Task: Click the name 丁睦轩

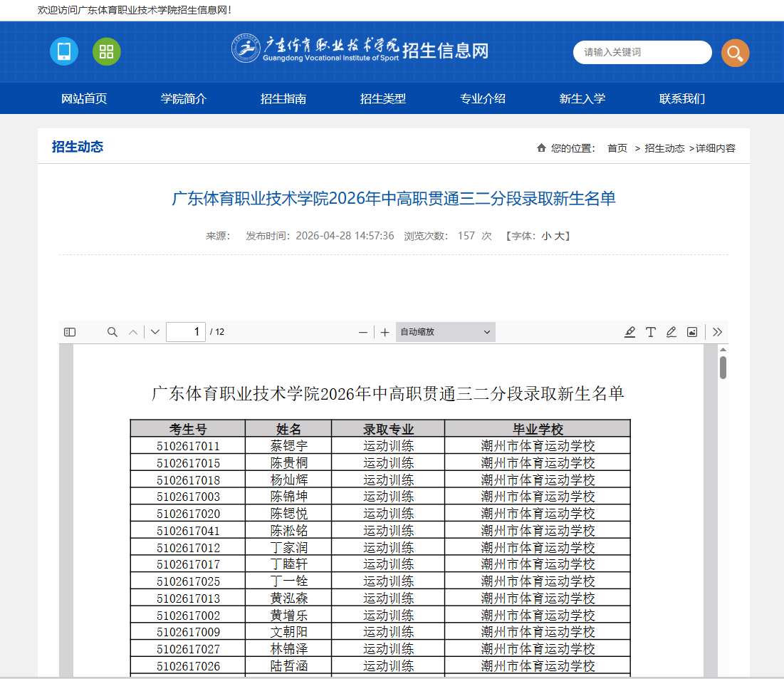Action: (289, 564)
